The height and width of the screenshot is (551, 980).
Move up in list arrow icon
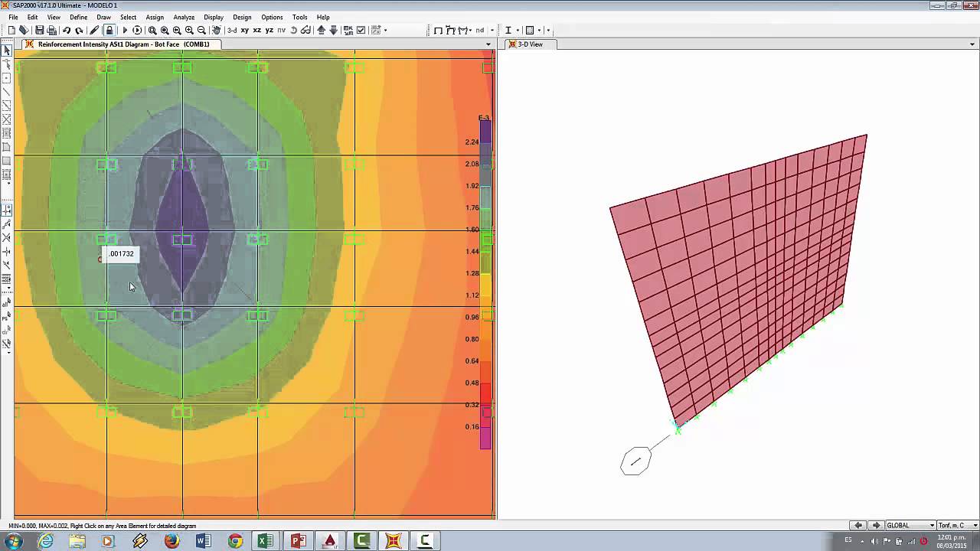pos(322,31)
